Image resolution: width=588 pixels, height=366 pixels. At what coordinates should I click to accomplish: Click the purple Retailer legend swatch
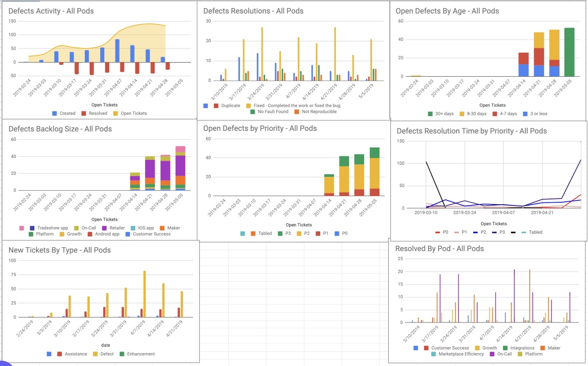(104, 228)
